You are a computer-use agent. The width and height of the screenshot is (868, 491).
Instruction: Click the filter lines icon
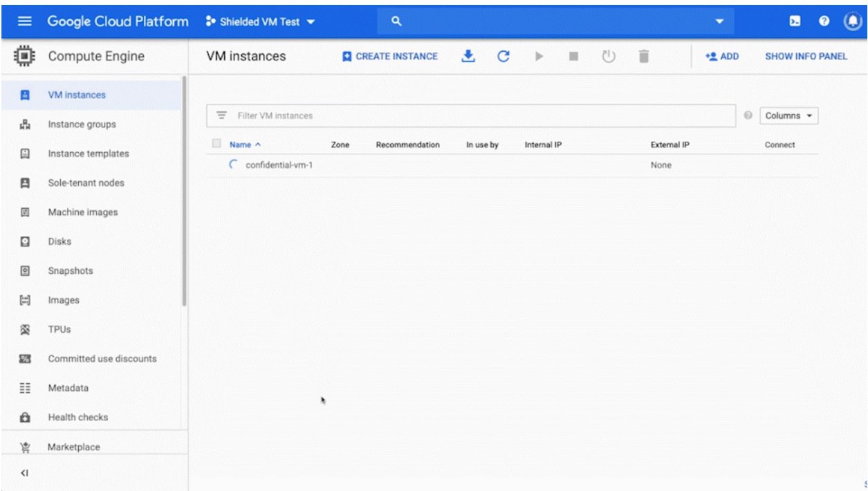point(221,115)
